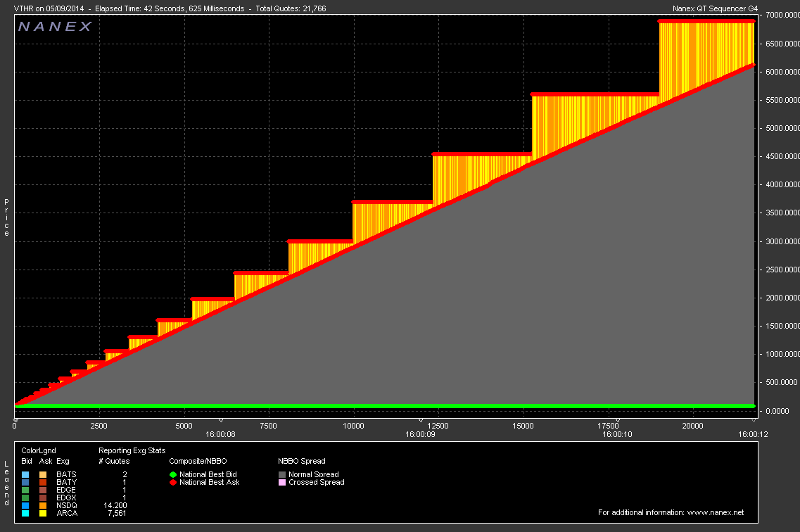Click the vertical Price axis title
This screenshot has width=800, height=532.
click(6, 218)
